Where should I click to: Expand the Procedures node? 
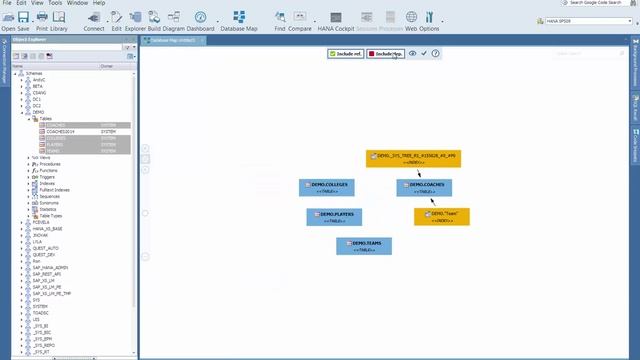click(x=29, y=164)
